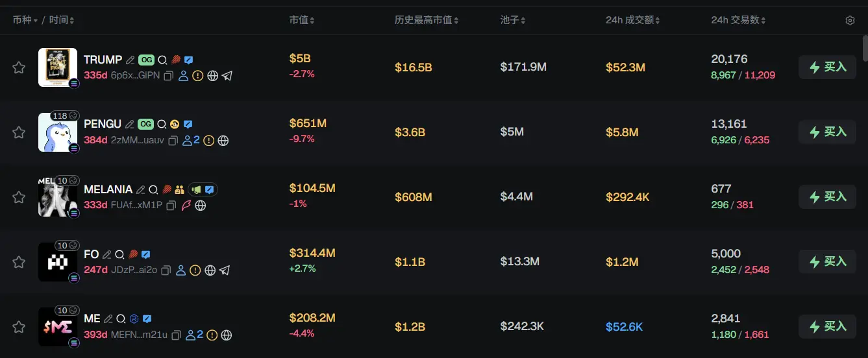Buy the FO token with 买入

827,261
